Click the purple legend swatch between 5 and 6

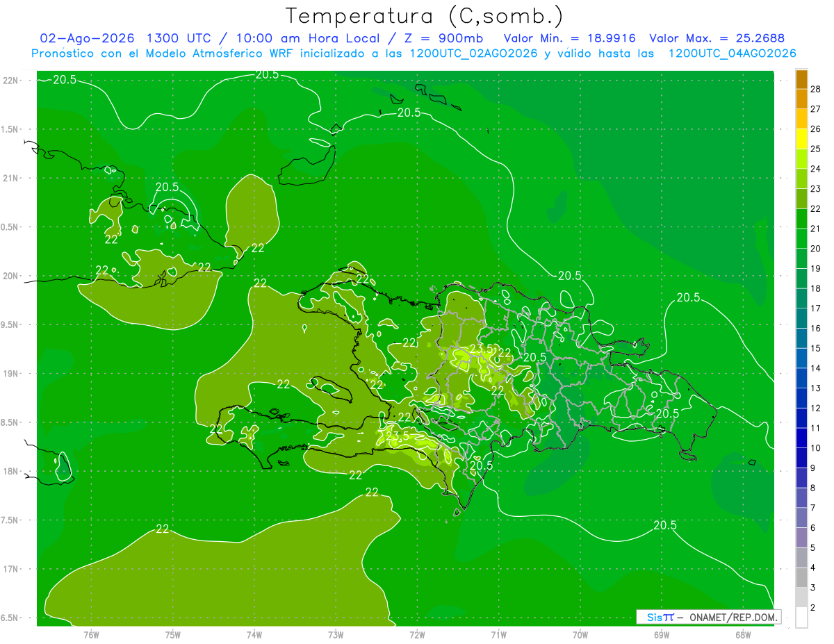801,538
